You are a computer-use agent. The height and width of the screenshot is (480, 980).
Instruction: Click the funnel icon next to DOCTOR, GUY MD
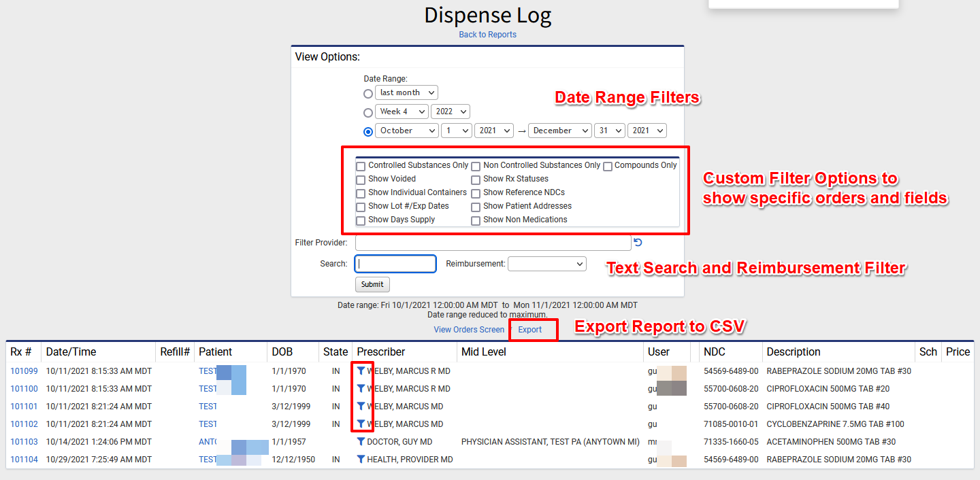click(x=361, y=441)
